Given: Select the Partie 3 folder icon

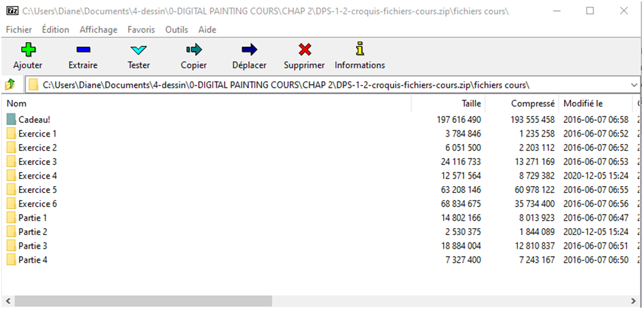Looking at the screenshot, I should (11, 246).
